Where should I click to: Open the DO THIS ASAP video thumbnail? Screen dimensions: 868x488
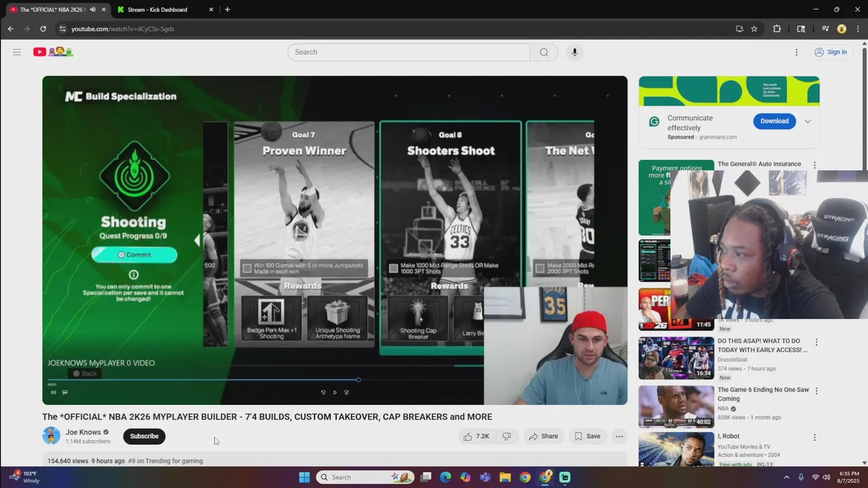(x=676, y=358)
